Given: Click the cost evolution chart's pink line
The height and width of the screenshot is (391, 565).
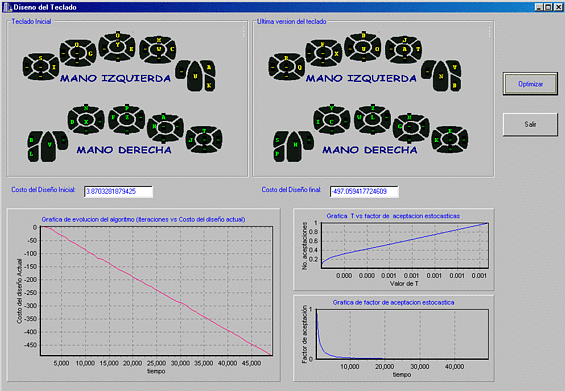Looking at the screenshot, I should point(157,290).
